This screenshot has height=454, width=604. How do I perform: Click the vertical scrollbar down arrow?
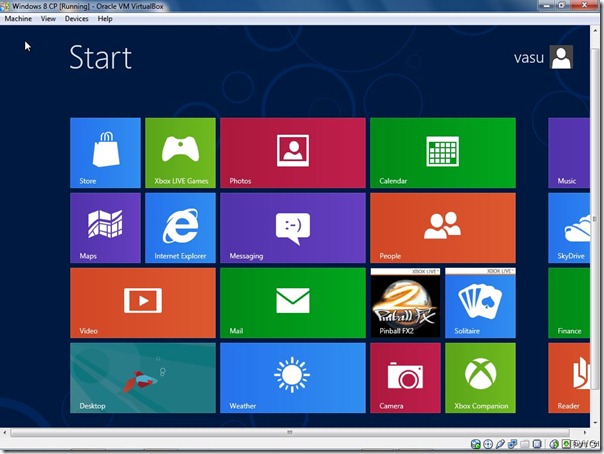click(x=596, y=422)
